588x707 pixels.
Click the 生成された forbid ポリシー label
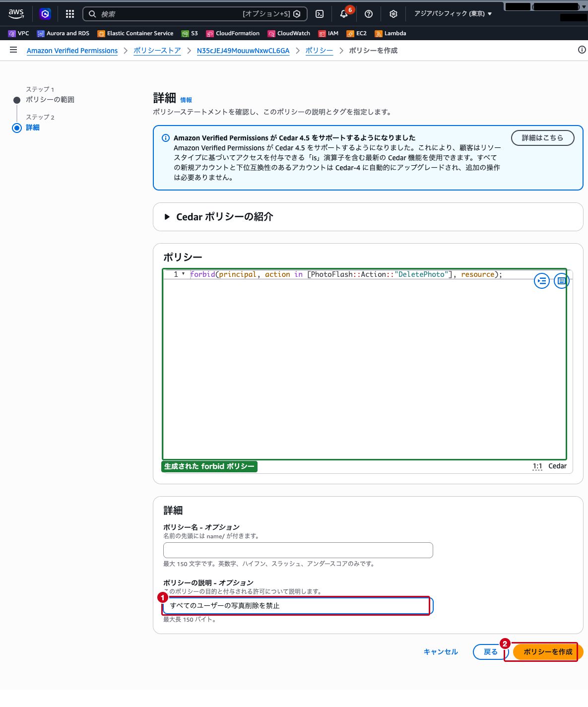[x=209, y=466]
